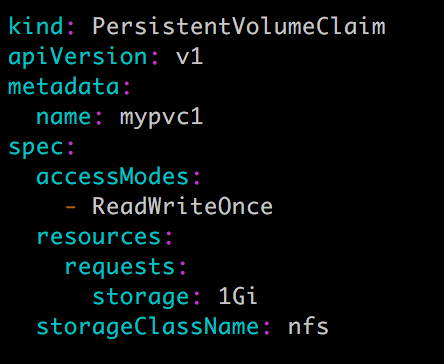The height and width of the screenshot is (364, 444).
Task: Click the spec key
Action: click(36, 148)
